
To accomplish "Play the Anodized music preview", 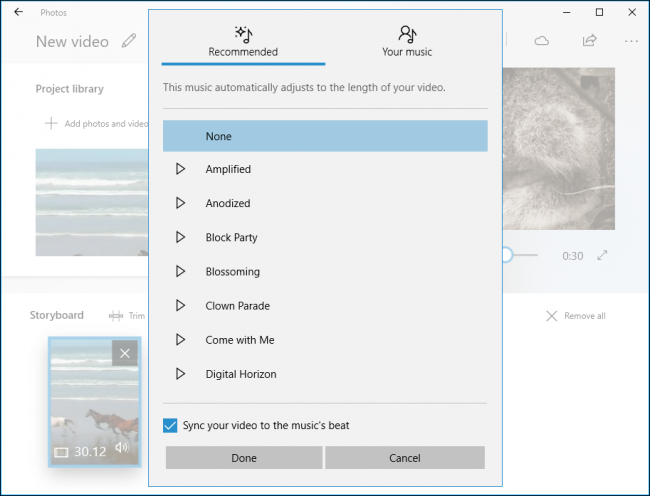I will pyautogui.click(x=180, y=203).
